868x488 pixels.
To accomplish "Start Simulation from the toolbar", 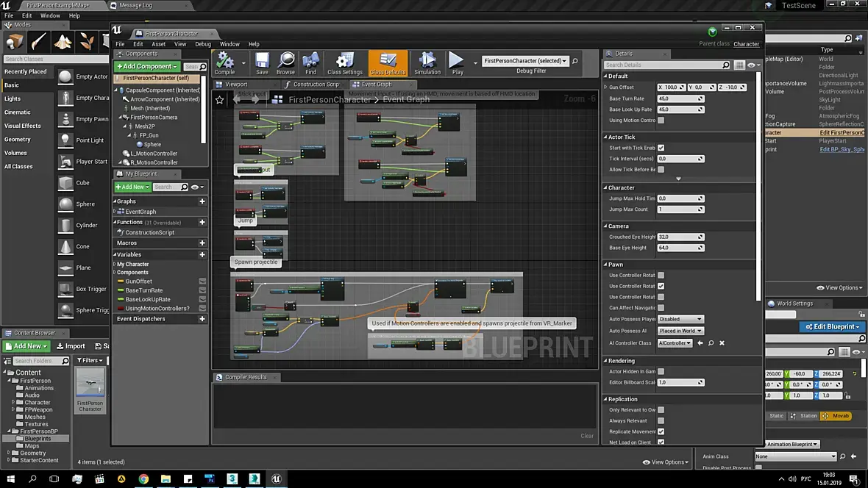I will [427, 61].
